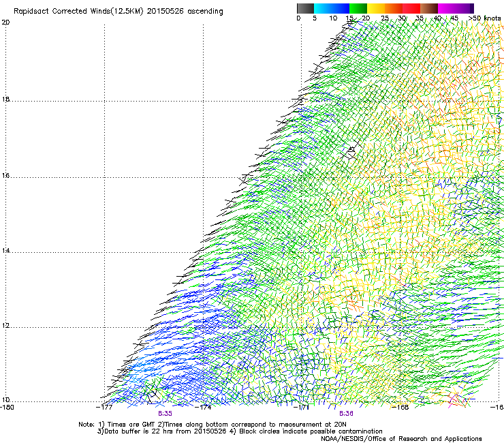Click legend tick label '0'
Viewport: 504px width, 443px height.
click(x=298, y=18)
